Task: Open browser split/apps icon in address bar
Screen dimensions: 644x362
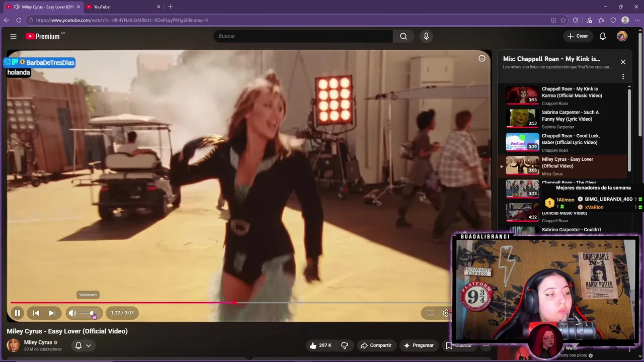Action: (x=553, y=20)
